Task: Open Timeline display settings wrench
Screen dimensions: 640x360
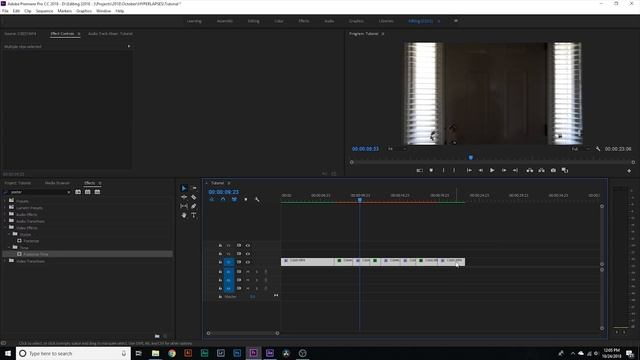Action: pos(257,199)
